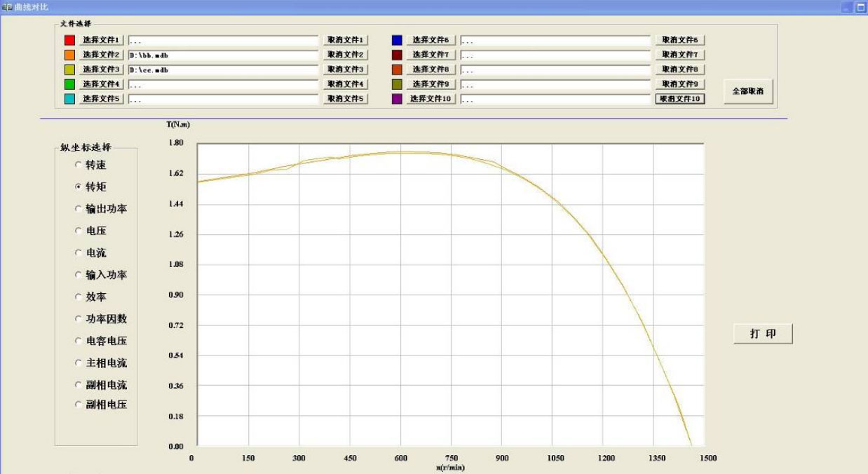Click the 取消文件10 button
Viewport: 868px width, 474px height.
click(x=680, y=99)
